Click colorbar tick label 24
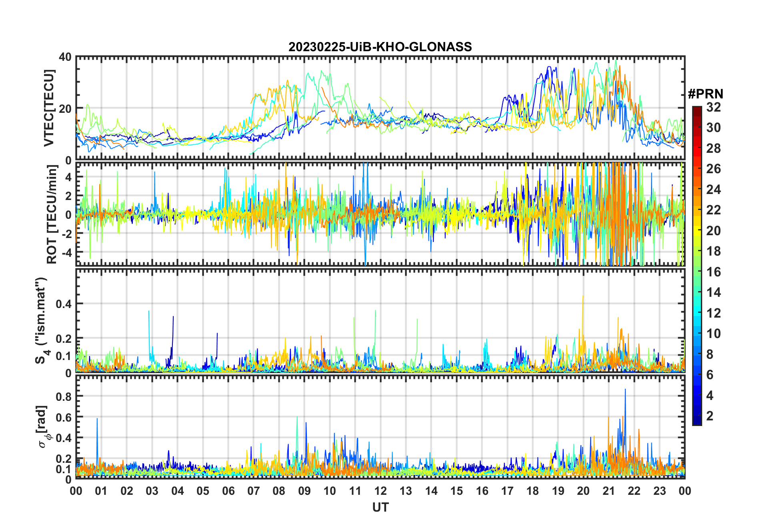 click(x=713, y=190)
